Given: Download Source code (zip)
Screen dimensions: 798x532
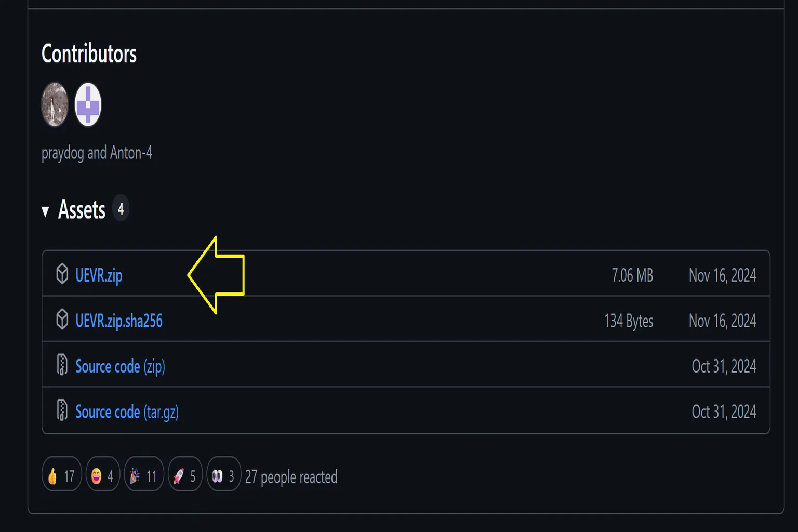Looking at the screenshot, I should [120, 366].
